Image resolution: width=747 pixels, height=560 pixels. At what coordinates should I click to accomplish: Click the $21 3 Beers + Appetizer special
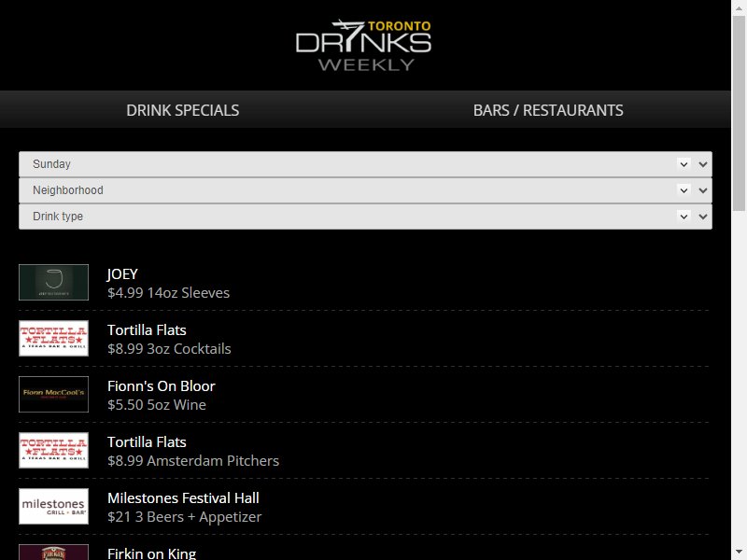184,517
